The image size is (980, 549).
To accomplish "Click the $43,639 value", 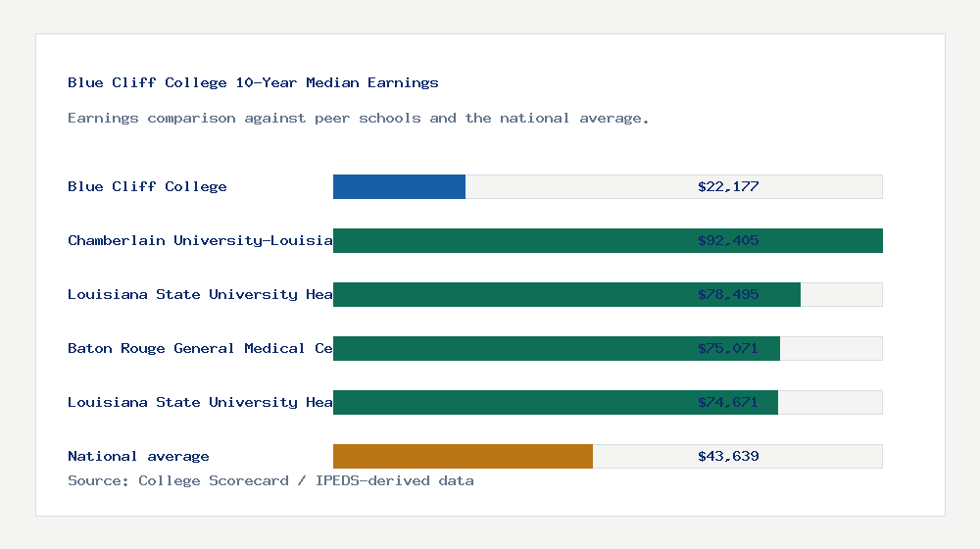I will coord(728,456).
